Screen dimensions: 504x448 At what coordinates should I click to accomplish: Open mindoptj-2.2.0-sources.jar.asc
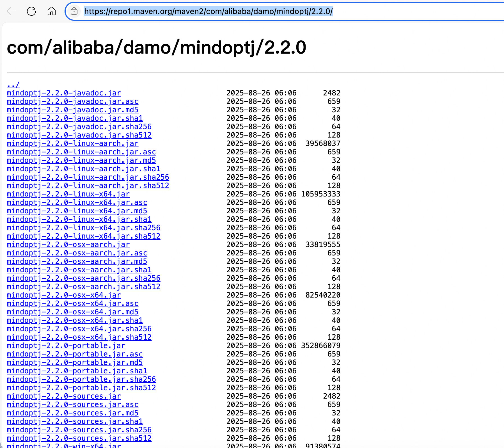(x=72, y=404)
